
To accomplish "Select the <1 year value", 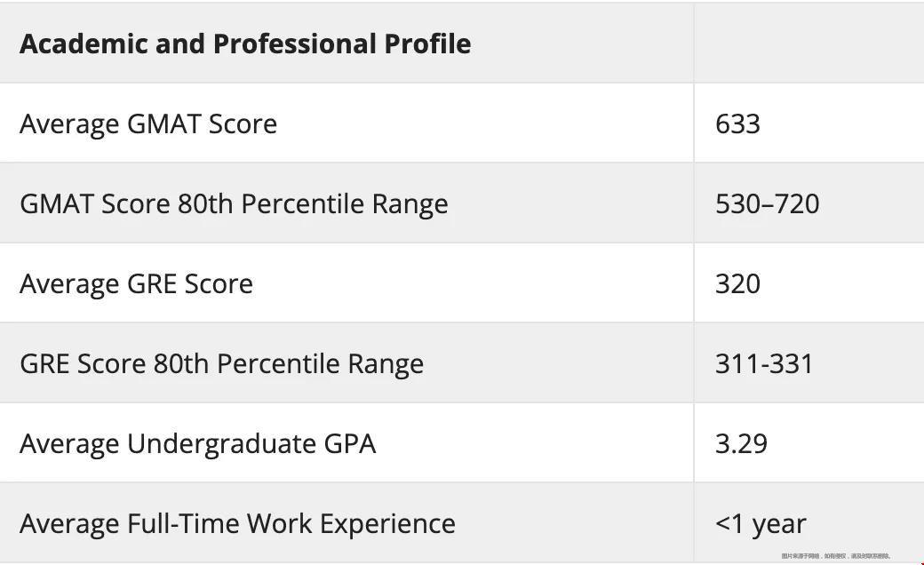I will click(761, 524).
